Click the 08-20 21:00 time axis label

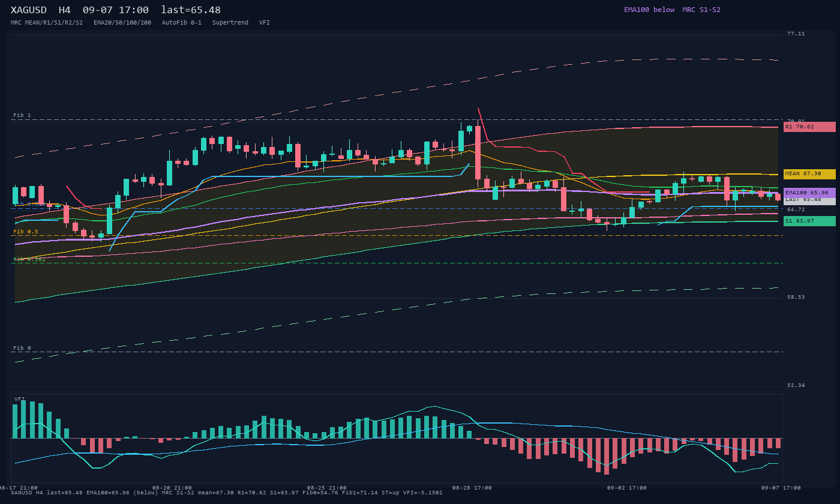tap(172, 488)
